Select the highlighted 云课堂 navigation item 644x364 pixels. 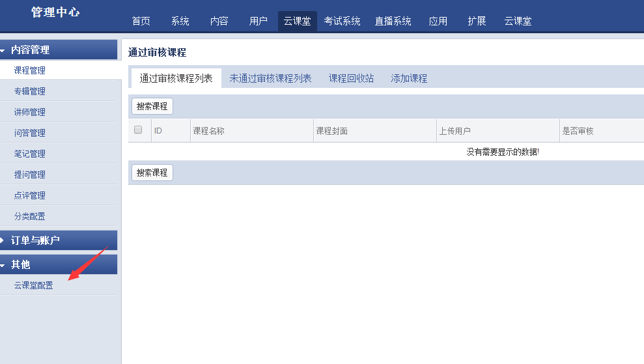point(297,21)
